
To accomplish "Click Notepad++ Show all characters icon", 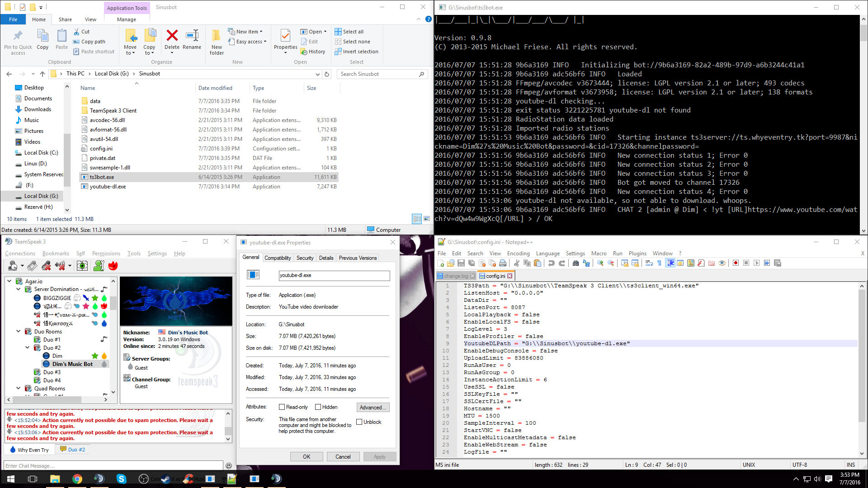I will click(659, 263).
